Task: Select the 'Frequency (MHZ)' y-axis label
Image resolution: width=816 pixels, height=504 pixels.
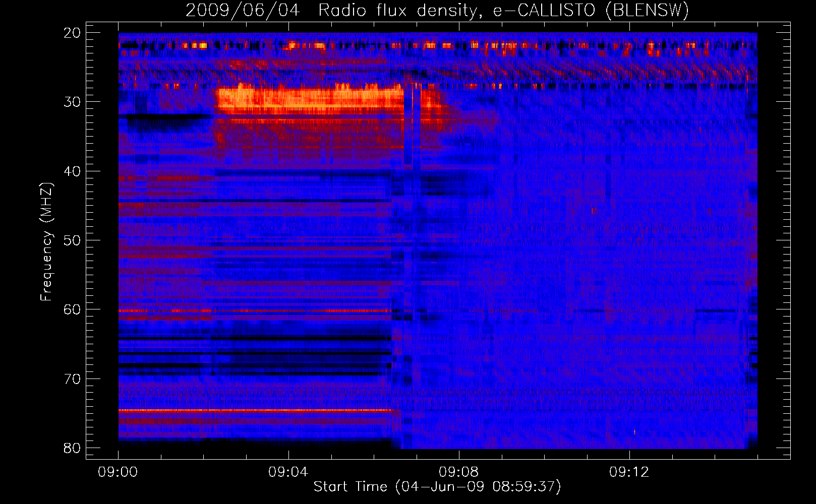Action: 46,242
